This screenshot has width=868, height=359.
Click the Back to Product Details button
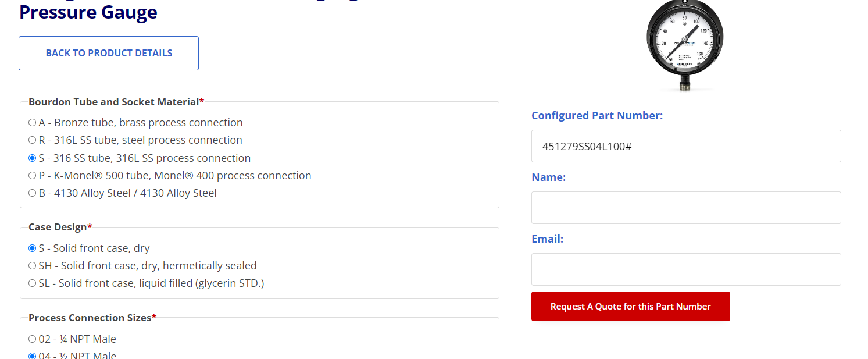(109, 53)
